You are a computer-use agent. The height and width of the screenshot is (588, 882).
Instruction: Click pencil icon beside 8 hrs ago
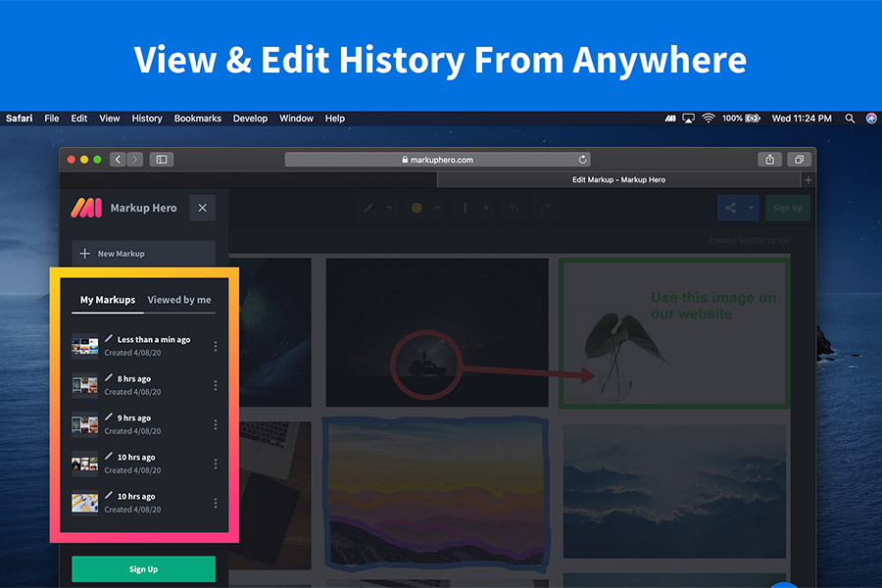(109, 377)
